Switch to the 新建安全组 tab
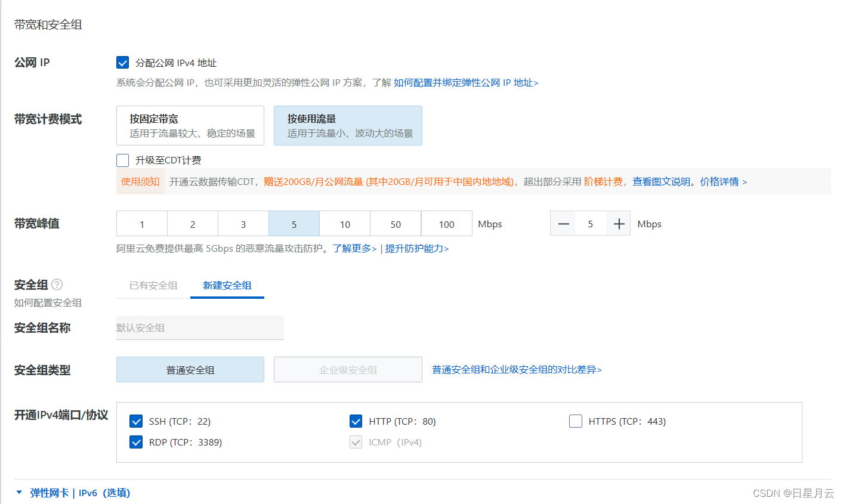 point(227,286)
